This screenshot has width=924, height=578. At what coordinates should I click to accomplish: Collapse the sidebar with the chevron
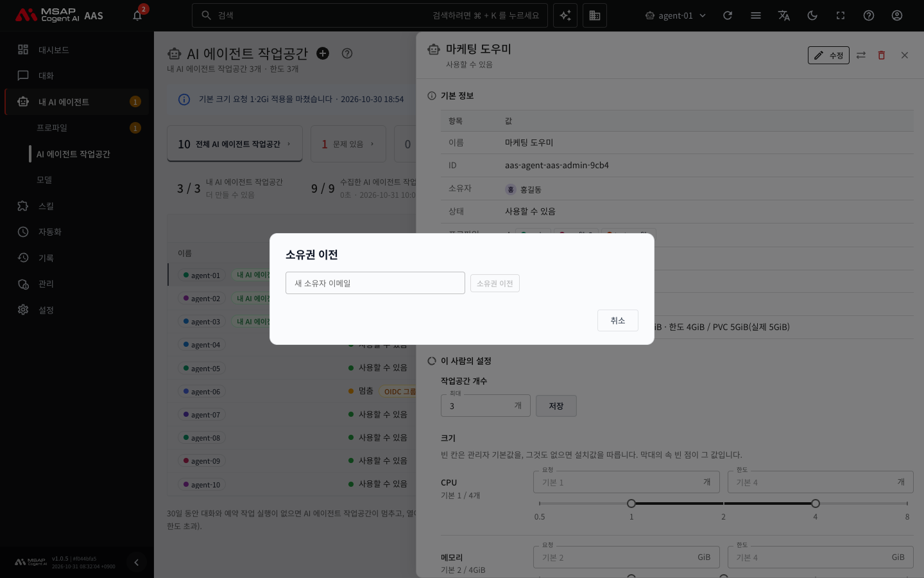136,563
